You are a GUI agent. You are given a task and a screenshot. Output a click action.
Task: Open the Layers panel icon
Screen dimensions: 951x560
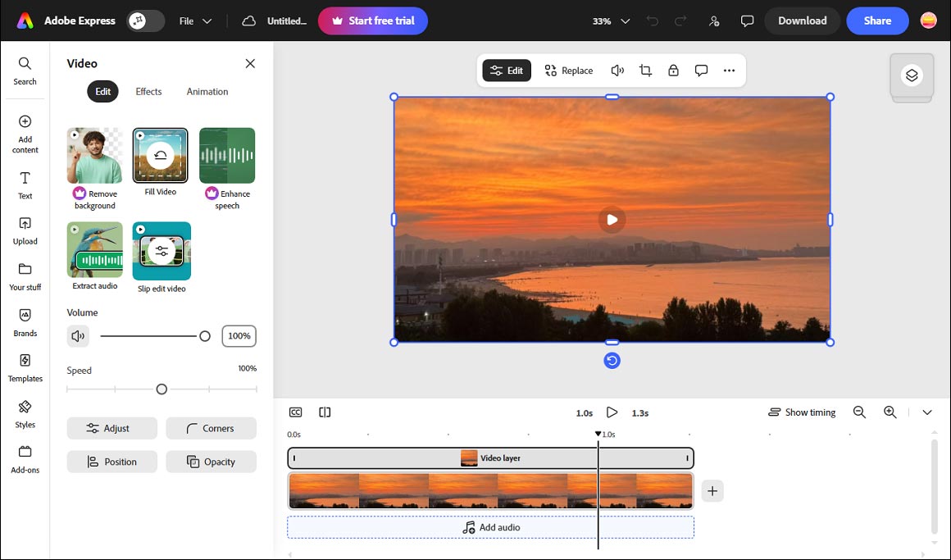point(911,75)
